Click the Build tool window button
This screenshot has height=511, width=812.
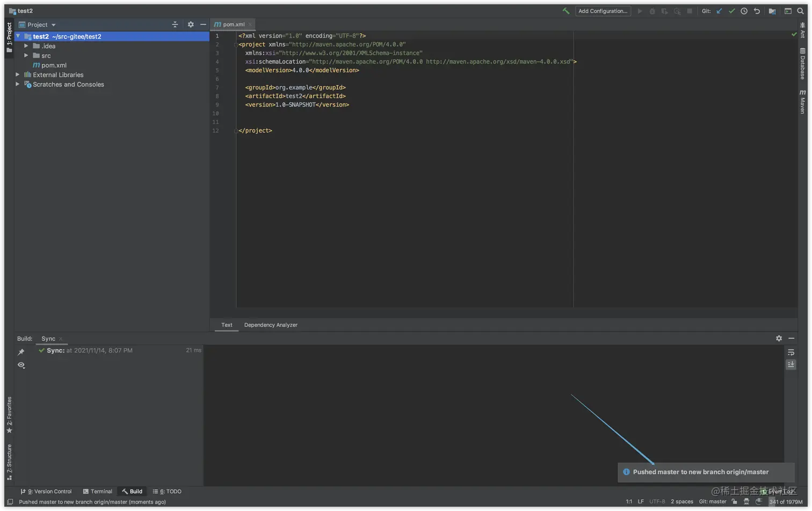(x=132, y=491)
